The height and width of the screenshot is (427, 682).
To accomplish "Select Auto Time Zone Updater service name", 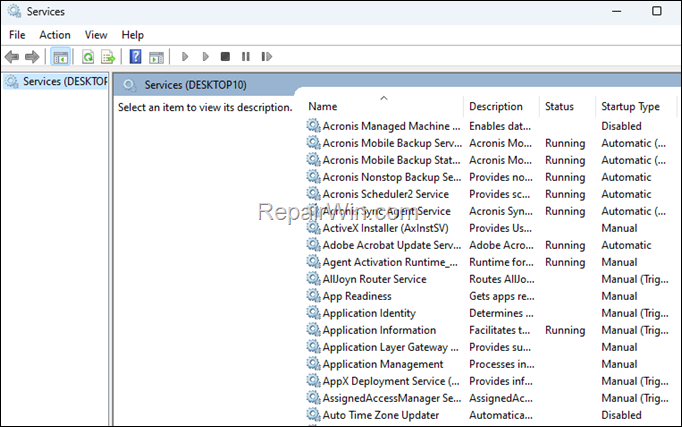I will 381,415.
